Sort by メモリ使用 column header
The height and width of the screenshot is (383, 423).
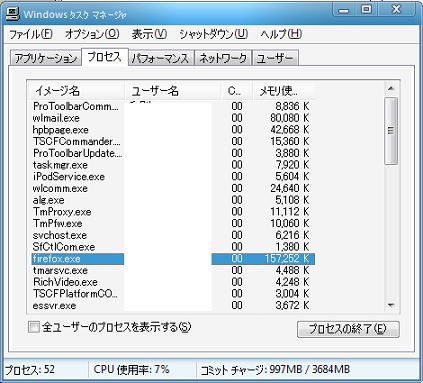click(283, 90)
